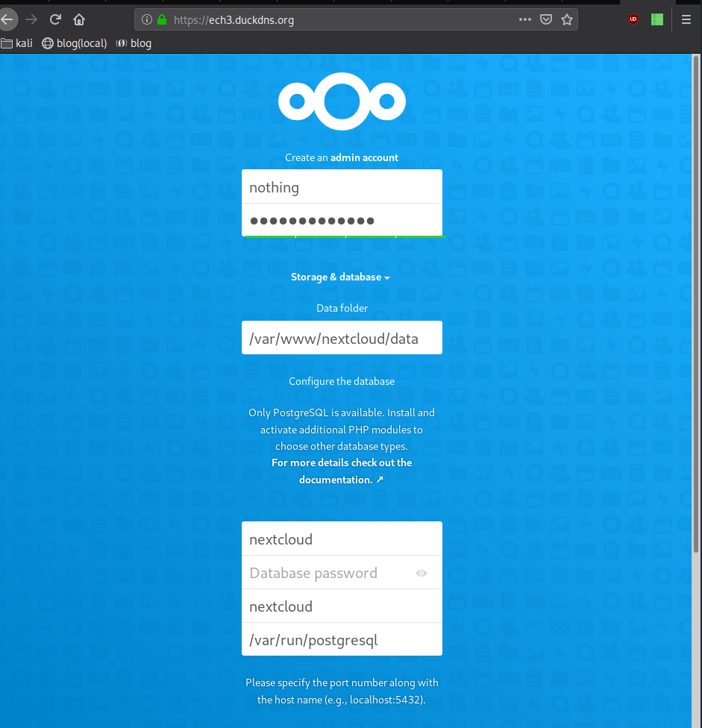Click the page vertical scrollbar
This screenshot has width=702, height=728.
[x=695, y=304]
